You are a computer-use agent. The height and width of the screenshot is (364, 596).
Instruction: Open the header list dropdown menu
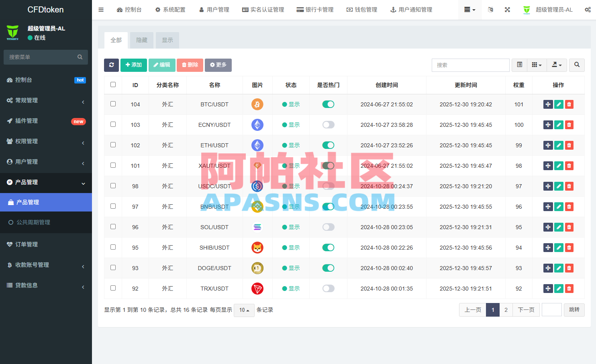[469, 10]
